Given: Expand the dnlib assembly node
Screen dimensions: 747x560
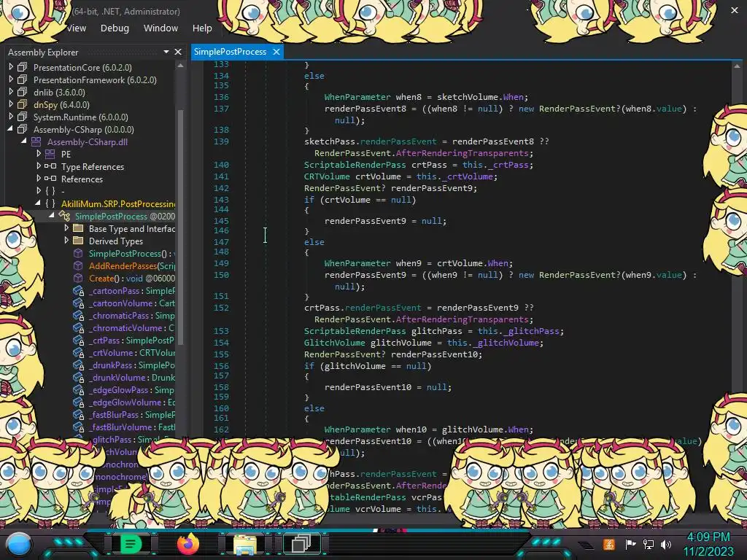Looking at the screenshot, I should pyautogui.click(x=11, y=92).
